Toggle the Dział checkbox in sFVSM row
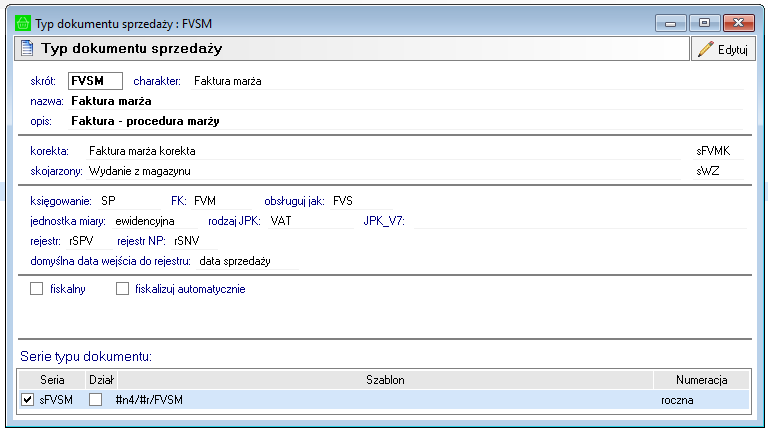This screenshot has width=768, height=435. [95, 399]
